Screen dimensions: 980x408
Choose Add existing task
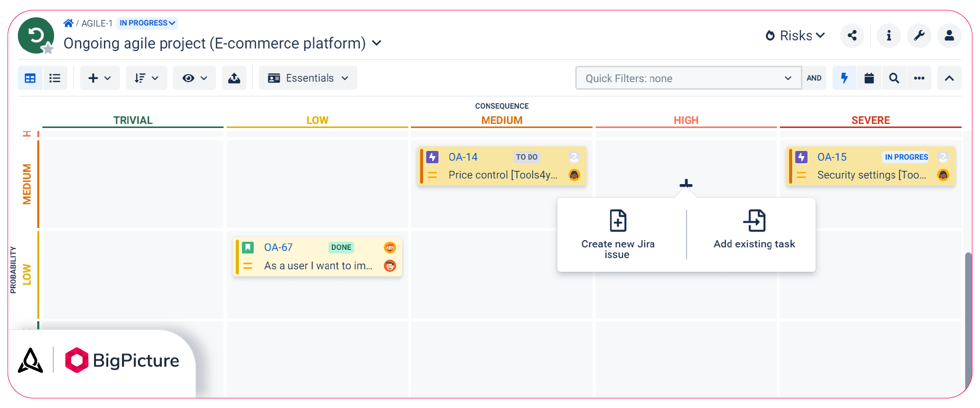pos(754,229)
